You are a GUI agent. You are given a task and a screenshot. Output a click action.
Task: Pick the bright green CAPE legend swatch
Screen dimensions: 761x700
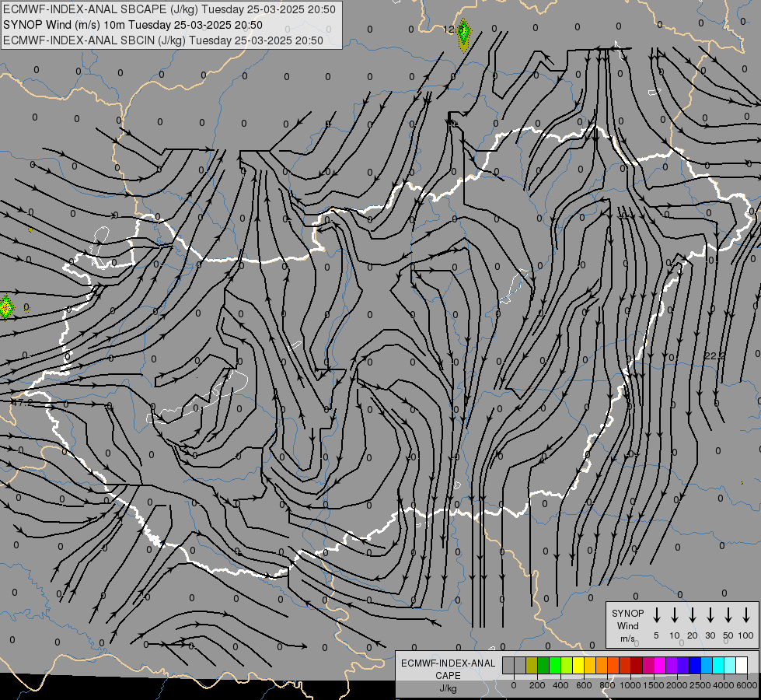point(555,665)
